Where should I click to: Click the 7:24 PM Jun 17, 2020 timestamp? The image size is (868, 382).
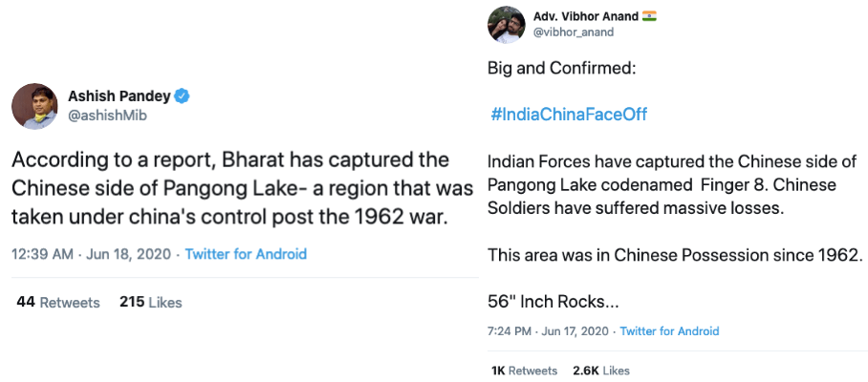550,331
